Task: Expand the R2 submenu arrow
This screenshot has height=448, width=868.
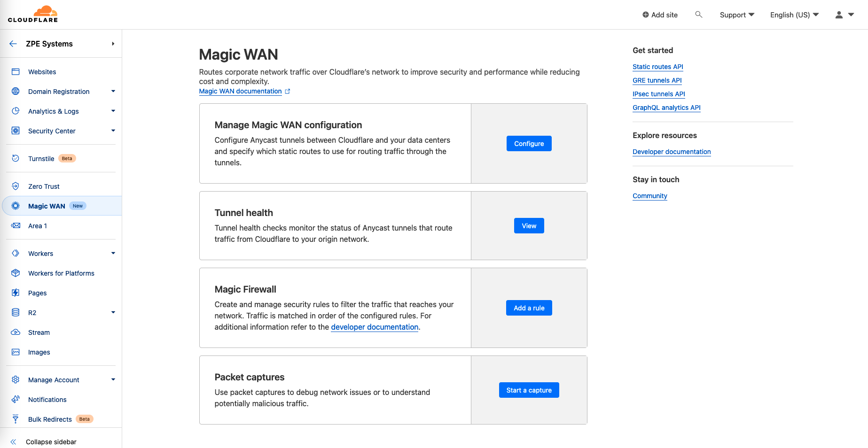Action: [x=113, y=313]
